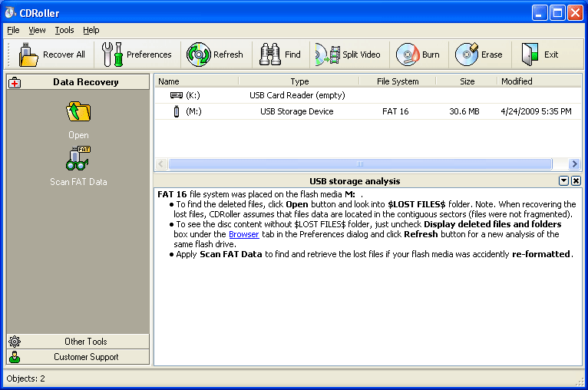Open the File menu
The height and width of the screenshot is (390, 588).
pos(13,30)
